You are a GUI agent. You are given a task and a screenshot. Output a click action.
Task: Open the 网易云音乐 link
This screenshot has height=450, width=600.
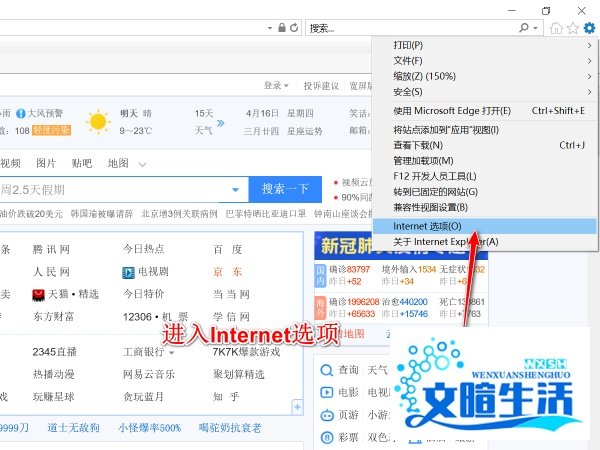tap(148, 374)
